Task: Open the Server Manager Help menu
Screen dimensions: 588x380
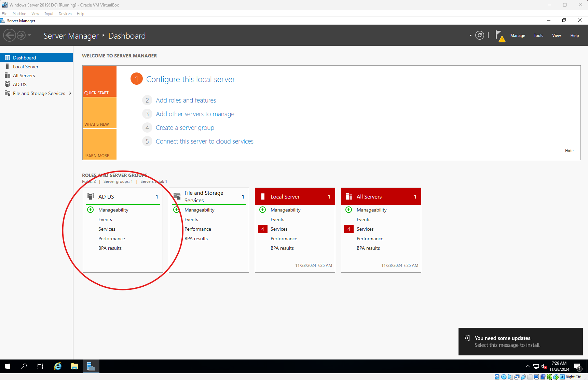Action: click(x=575, y=36)
